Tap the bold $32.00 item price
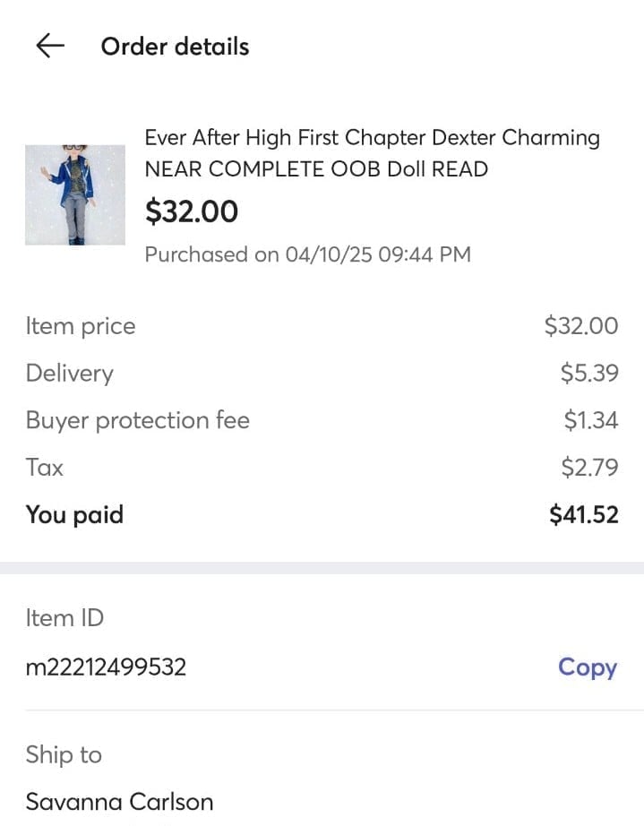Screen dimensions: 644x826 click(x=192, y=211)
